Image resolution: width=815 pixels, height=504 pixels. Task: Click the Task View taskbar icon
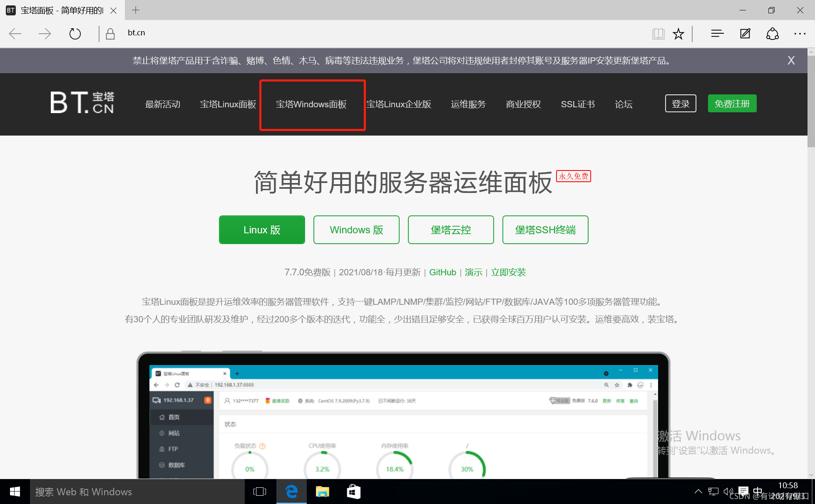click(x=260, y=492)
